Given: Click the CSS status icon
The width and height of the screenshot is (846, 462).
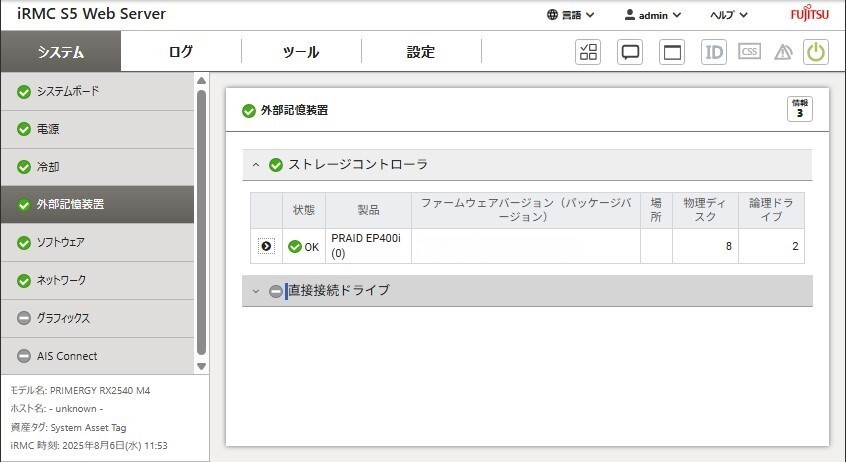Looking at the screenshot, I should click(749, 53).
